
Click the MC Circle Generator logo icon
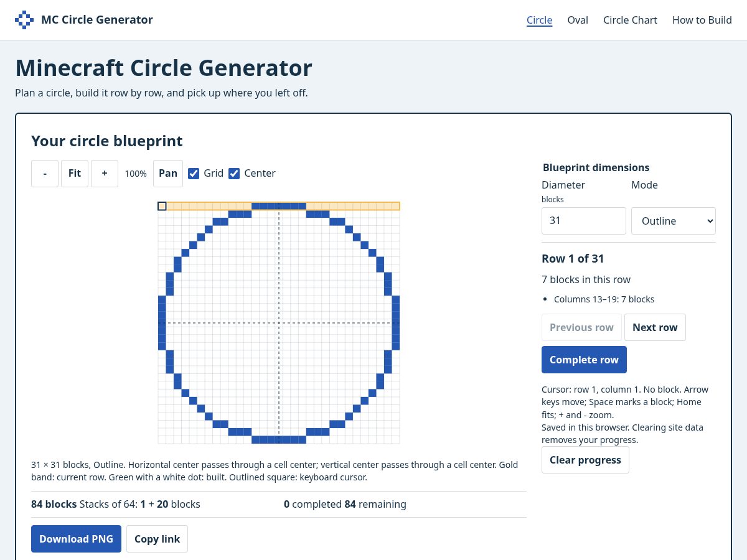tap(24, 20)
